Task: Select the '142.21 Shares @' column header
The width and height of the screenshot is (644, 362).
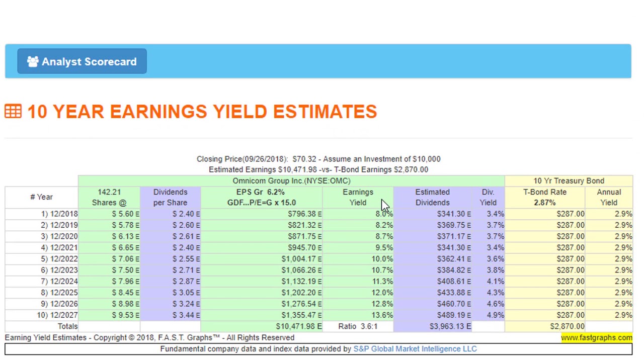Action: [109, 197]
